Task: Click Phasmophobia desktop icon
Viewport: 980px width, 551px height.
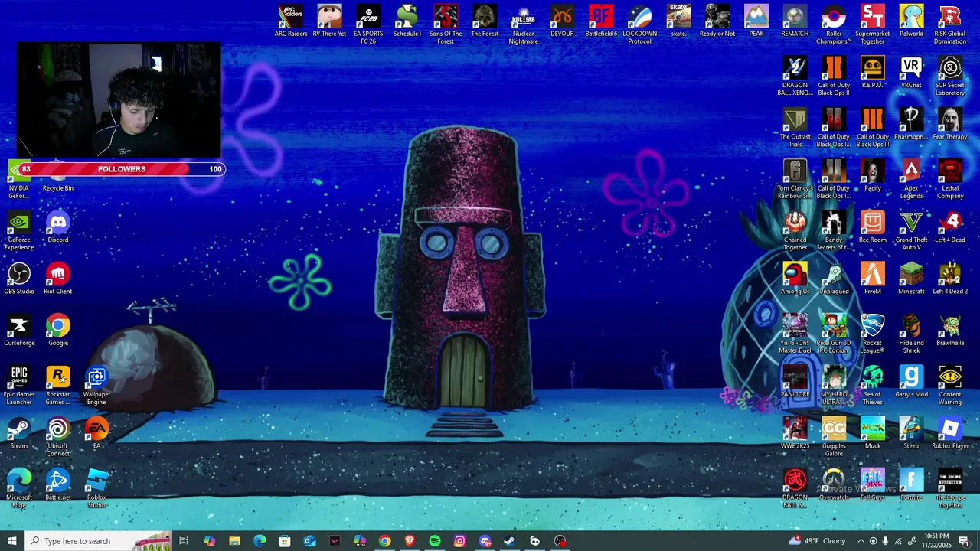Action: point(911,123)
